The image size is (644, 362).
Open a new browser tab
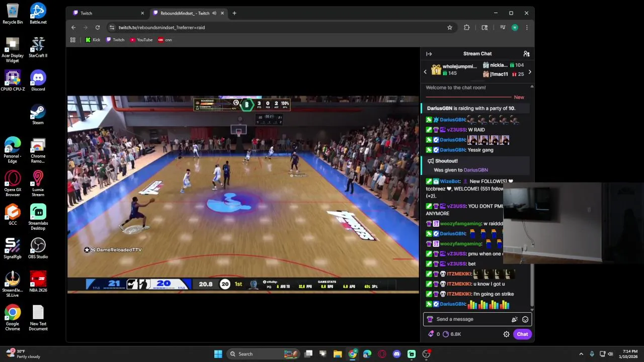click(234, 13)
